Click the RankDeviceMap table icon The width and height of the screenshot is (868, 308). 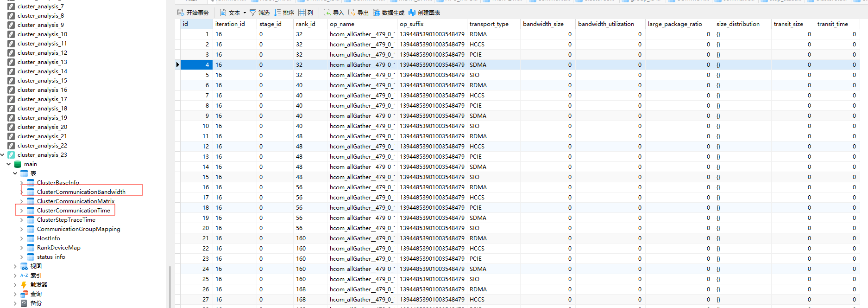pos(31,248)
